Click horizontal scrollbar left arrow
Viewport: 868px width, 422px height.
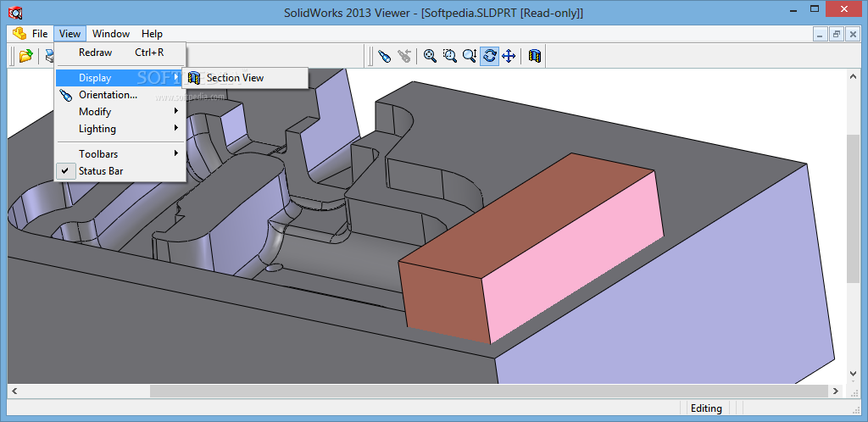pyautogui.click(x=14, y=391)
